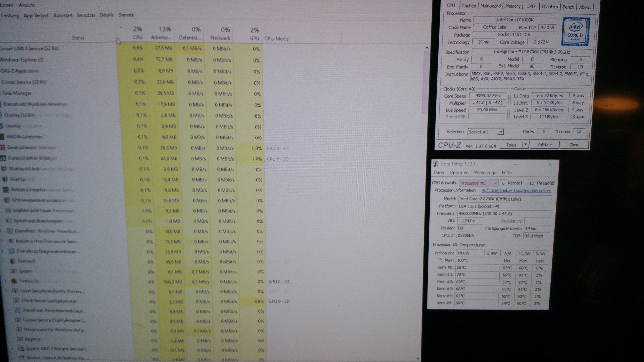Click the Firefox process icon
The width and height of the screenshot is (644, 362).
(x=14, y=281)
